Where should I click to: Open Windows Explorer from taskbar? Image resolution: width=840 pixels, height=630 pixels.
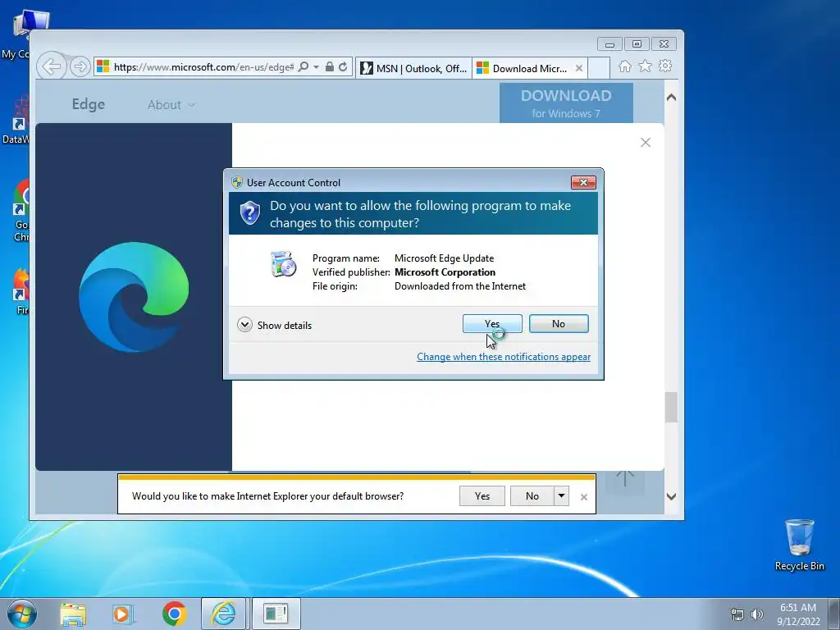coord(73,614)
